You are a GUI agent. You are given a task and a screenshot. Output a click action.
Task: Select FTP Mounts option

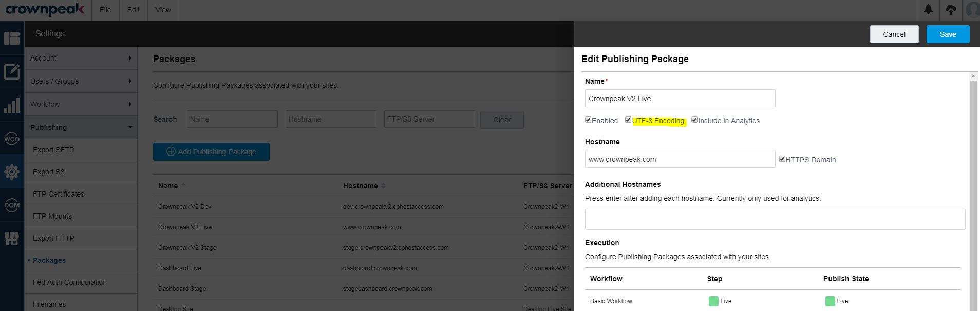tap(81, 216)
